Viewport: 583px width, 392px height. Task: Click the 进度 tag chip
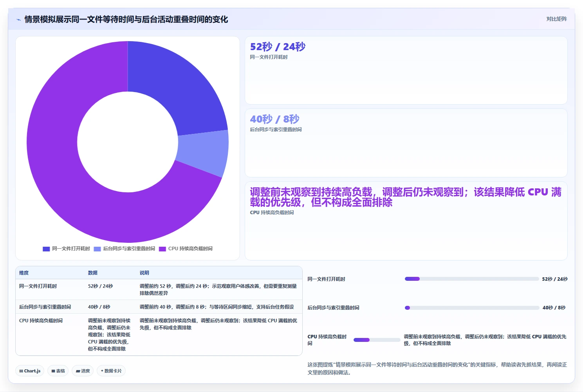coord(83,371)
